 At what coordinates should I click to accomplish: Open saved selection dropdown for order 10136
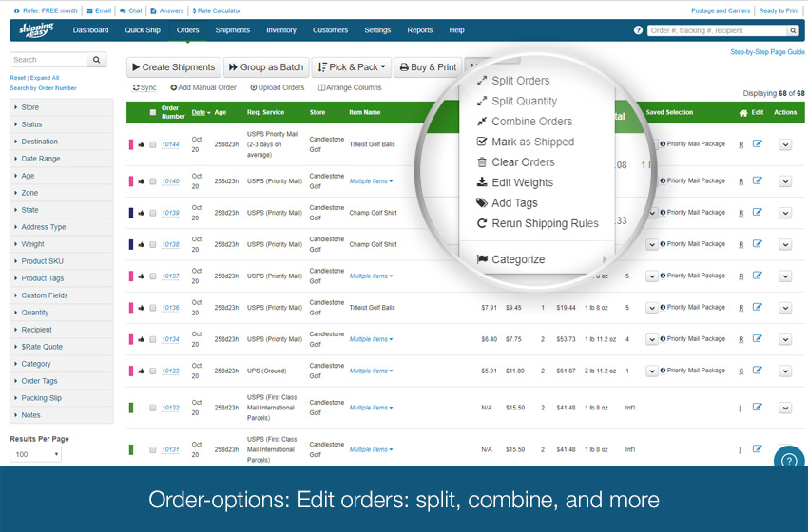(x=652, y=308)
